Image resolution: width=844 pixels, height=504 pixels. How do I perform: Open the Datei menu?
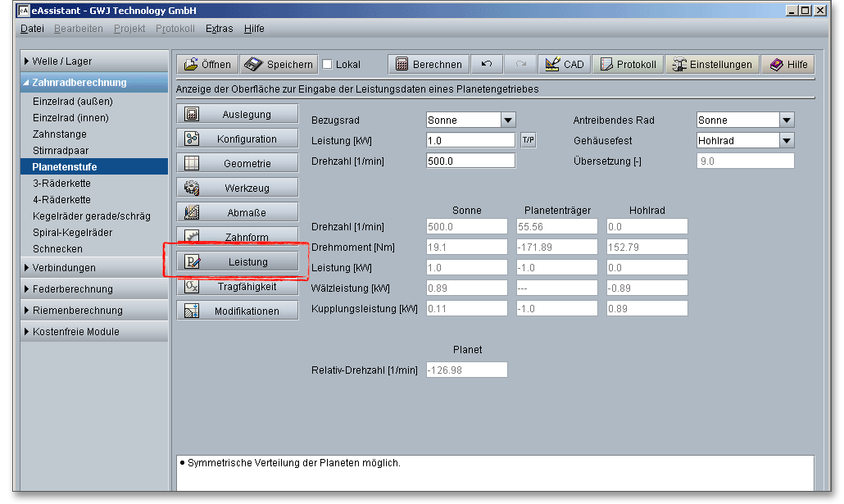[x=32, y=29]
